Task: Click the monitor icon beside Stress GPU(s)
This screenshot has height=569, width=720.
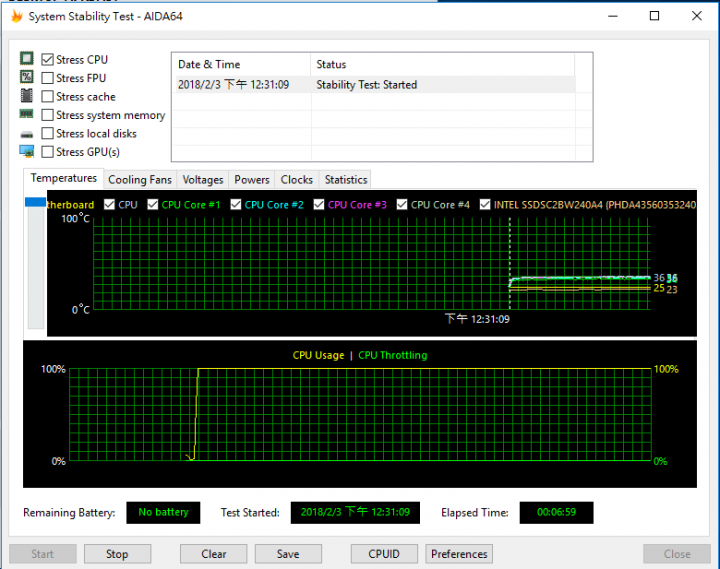Action: (27, 152)
